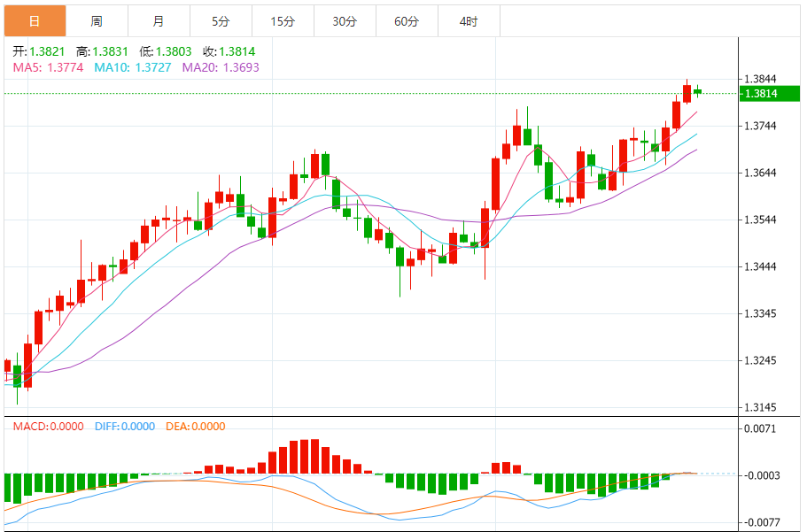
Task: Click the MA5: 1.3774 indicator label
Action: click(x=49, y=67)
